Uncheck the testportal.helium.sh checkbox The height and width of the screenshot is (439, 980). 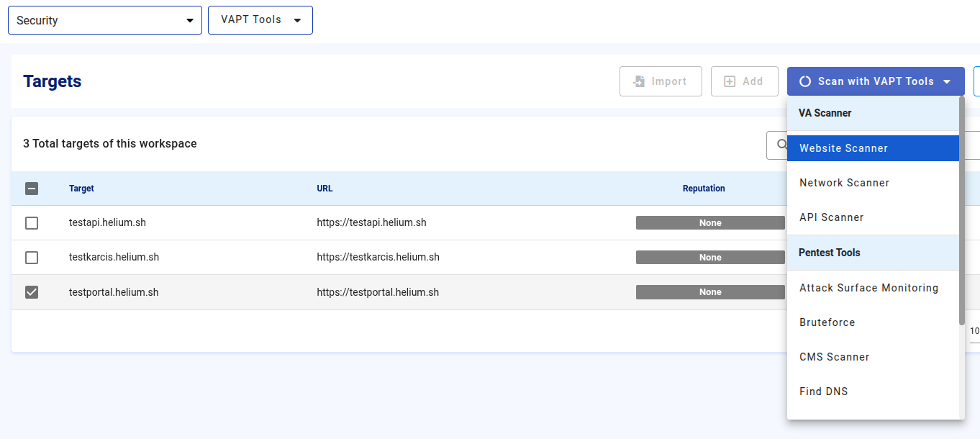(x=32, y=292)
